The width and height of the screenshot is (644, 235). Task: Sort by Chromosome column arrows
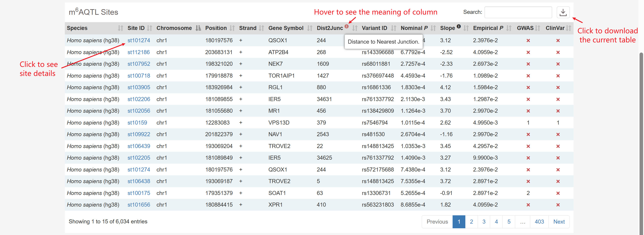(198, 28)
